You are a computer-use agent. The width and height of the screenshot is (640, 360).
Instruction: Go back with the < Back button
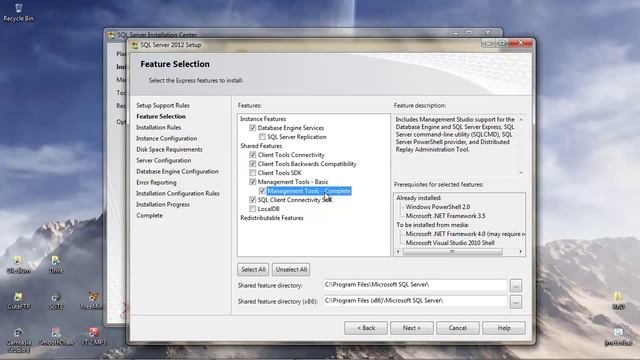(x=366, y=328)
